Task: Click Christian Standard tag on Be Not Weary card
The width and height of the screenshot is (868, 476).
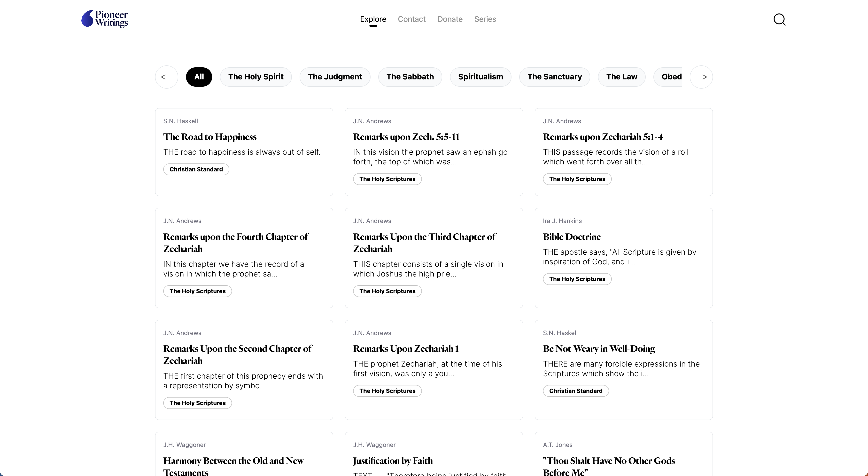Action: (x=575, y=391)
